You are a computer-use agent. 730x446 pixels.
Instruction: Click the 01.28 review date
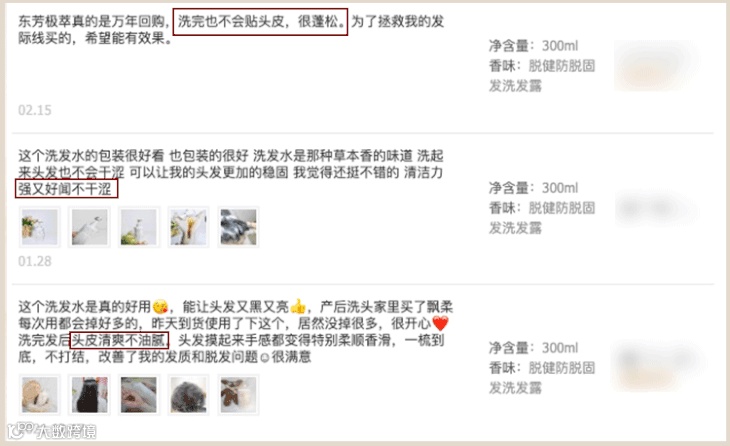tap(35, 261)
